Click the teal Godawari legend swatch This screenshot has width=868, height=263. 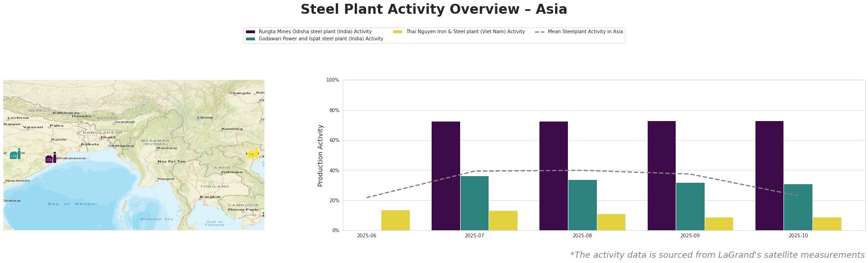[x=251, y=39]
